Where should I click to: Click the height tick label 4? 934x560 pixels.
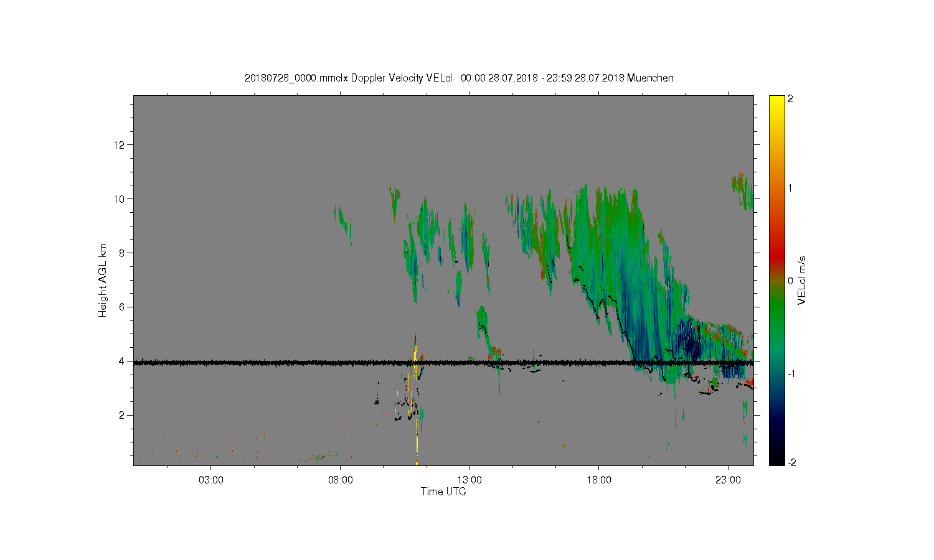(122, 361)
